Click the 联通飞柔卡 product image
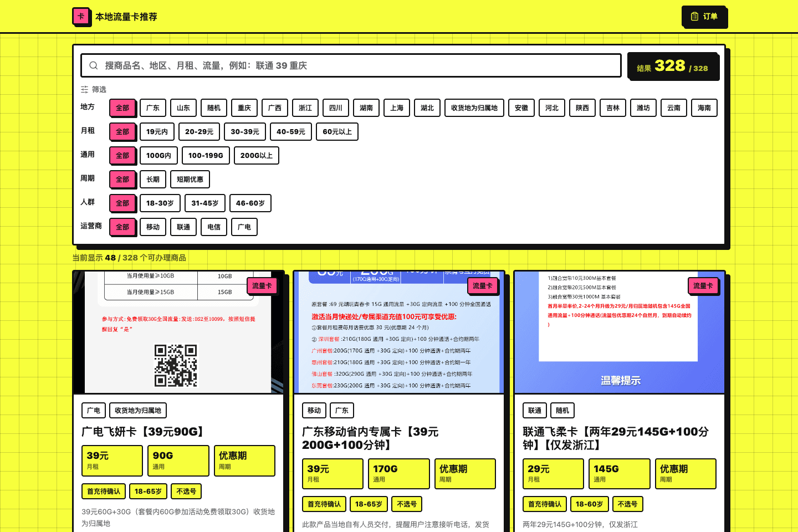 pyautogui.click(x=620, y=332)
